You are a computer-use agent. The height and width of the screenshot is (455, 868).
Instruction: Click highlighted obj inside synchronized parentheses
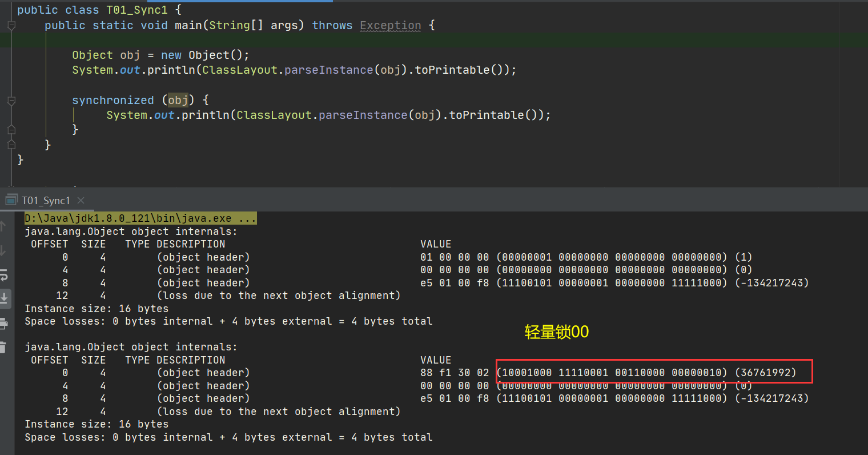[x=178, y=101]
